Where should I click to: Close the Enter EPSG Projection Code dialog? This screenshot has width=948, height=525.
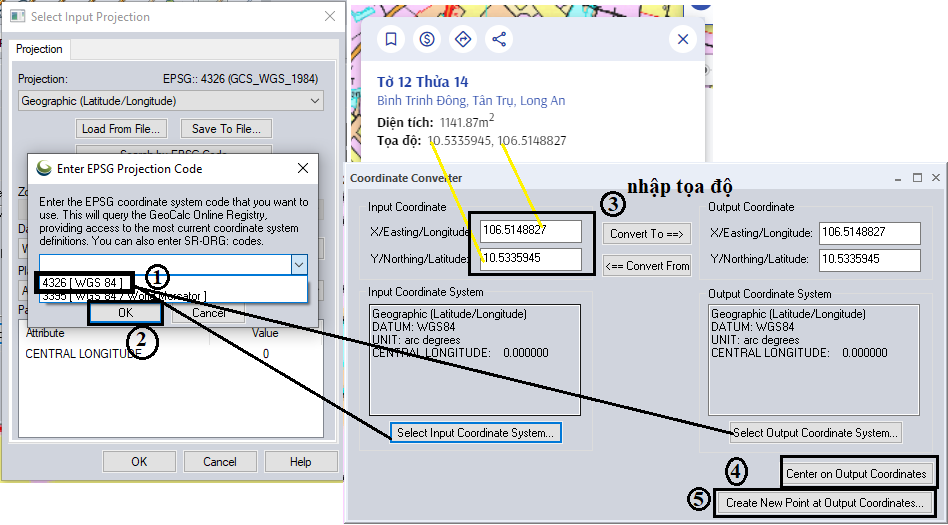coord(303,168)
